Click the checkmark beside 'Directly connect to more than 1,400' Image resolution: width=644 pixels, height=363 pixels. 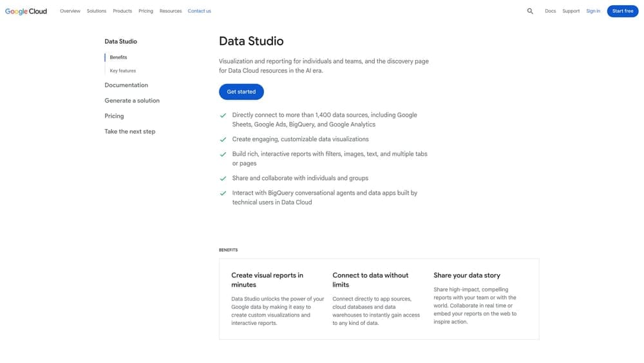coord(223,115)
